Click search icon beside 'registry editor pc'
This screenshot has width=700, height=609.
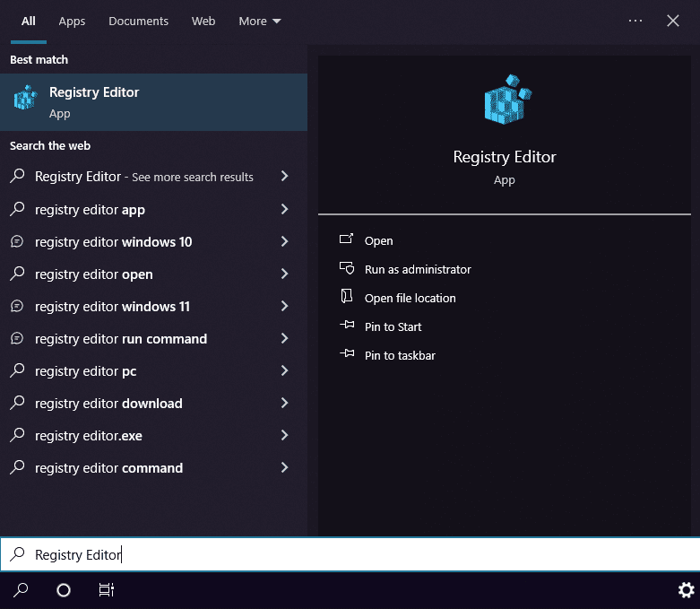coord(17,370)
